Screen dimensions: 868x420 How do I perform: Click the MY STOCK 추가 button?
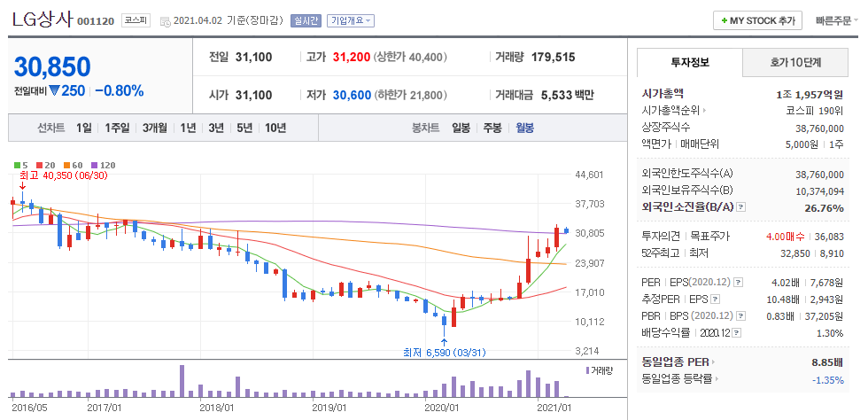[757, 20]
